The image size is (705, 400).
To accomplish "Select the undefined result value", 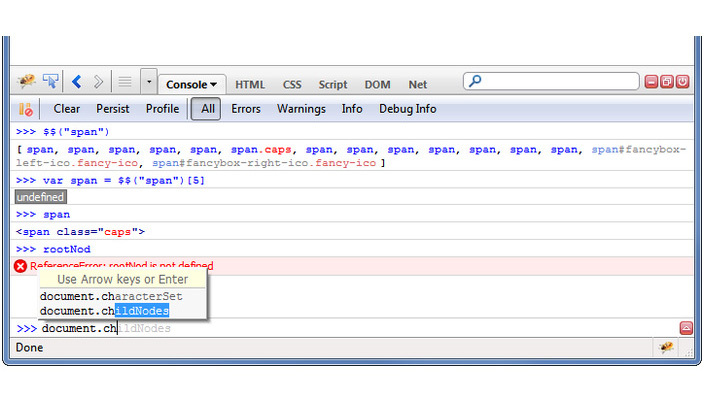I will [x=40, y=197].
